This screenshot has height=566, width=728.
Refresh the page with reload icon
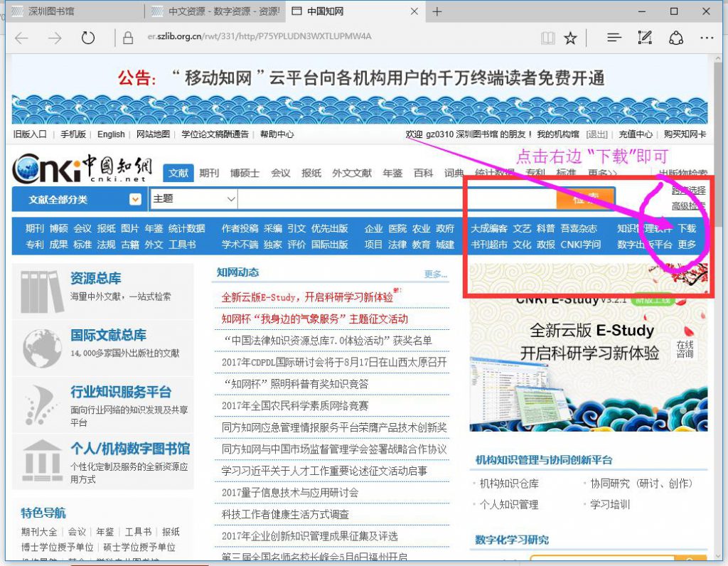tap(88, 38)
